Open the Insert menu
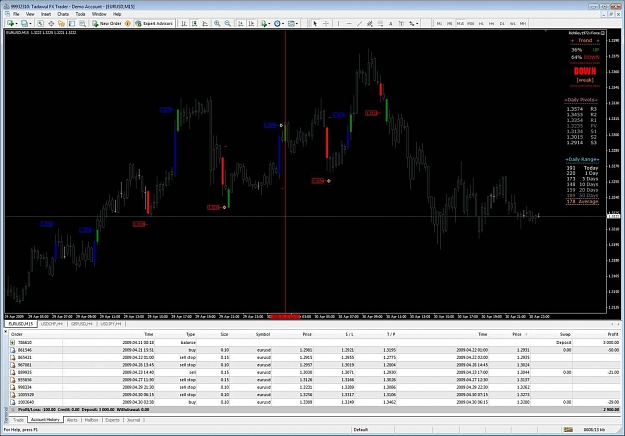The image size is (625, 436). click(46, 14)
